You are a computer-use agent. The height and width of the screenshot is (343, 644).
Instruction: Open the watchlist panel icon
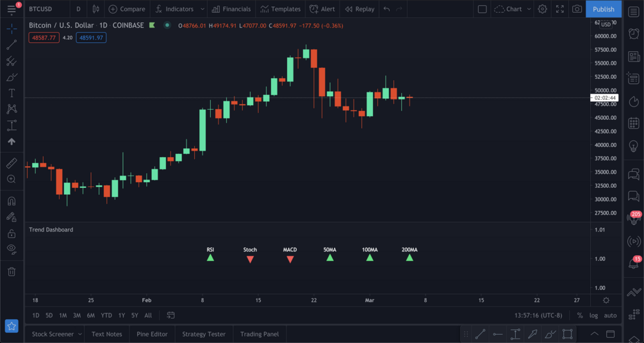point(634,12)
